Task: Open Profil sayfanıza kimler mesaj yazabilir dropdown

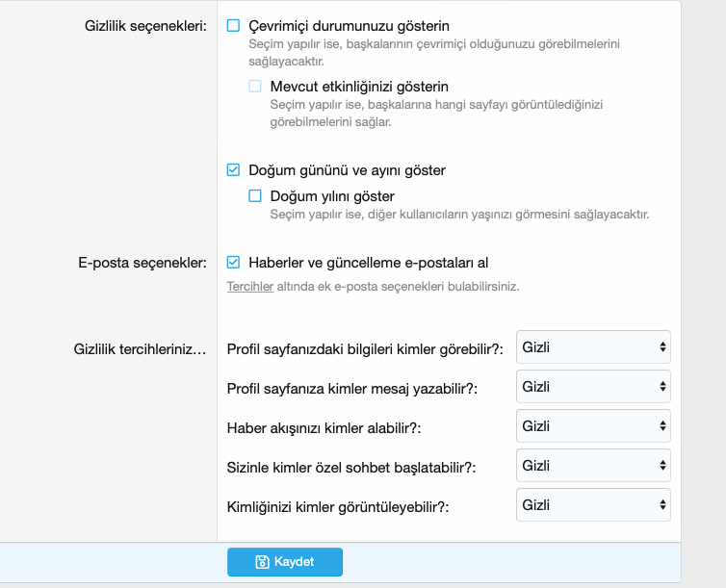Action: pyautogui.click(x=592, y=386)
